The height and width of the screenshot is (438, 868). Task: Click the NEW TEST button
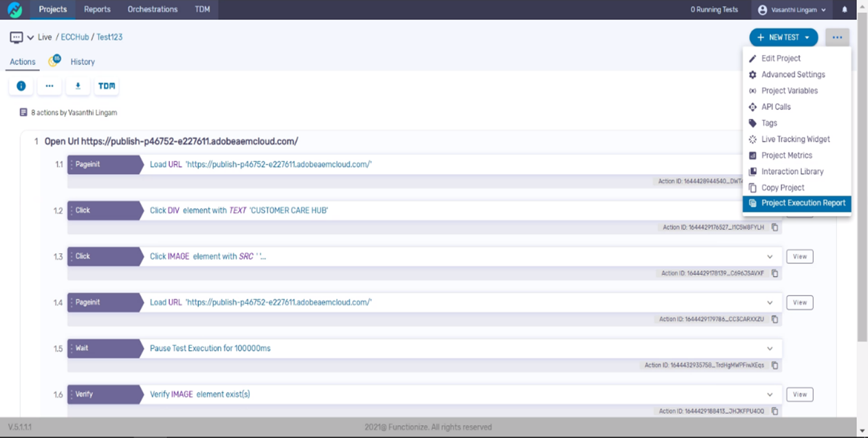[783, 37]
